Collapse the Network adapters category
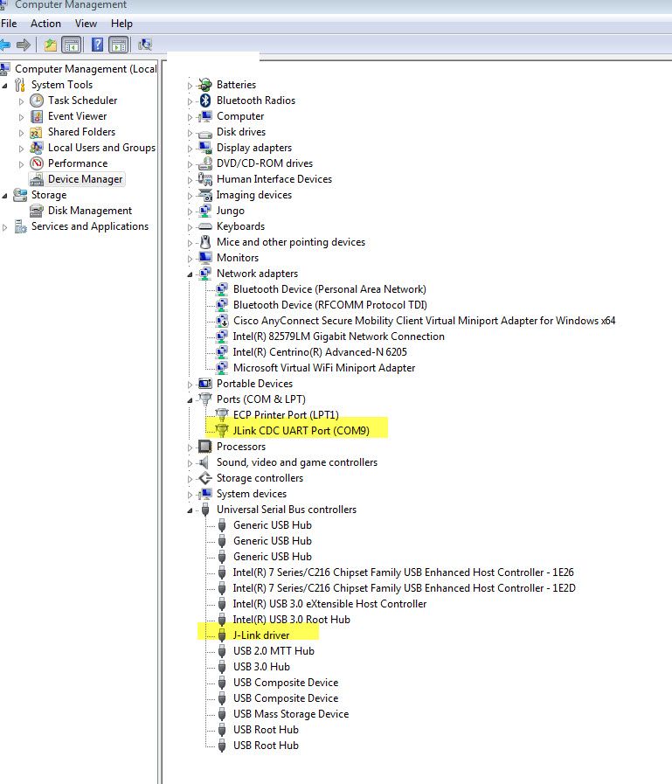672x784 pixels. [x=190, y=274]
